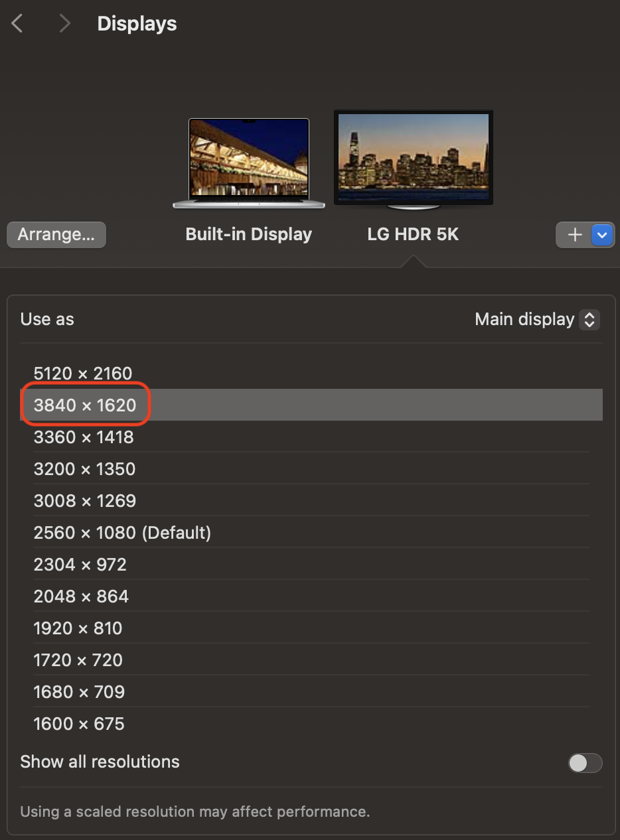This screenshot has height=840, width=620.
Task: Open the Arrange displays dialog
Action: (x=56, y=235)
